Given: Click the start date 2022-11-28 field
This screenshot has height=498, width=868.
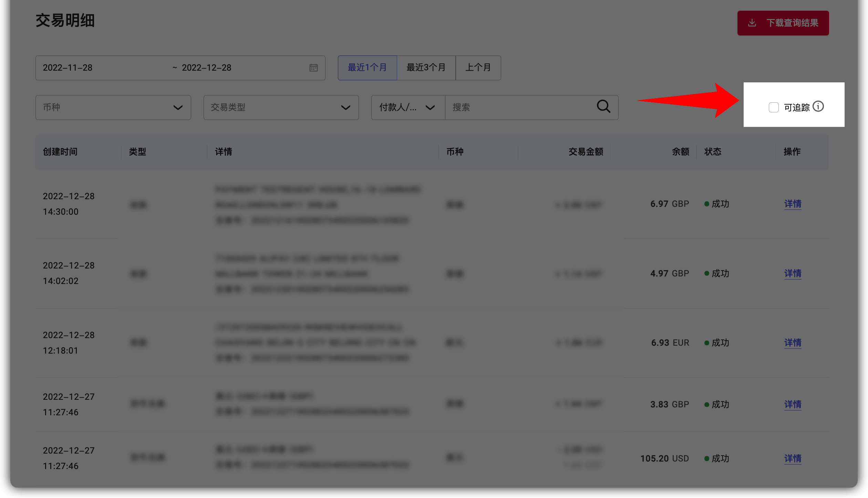Looking at the screenshot, I should coord(68,68).
